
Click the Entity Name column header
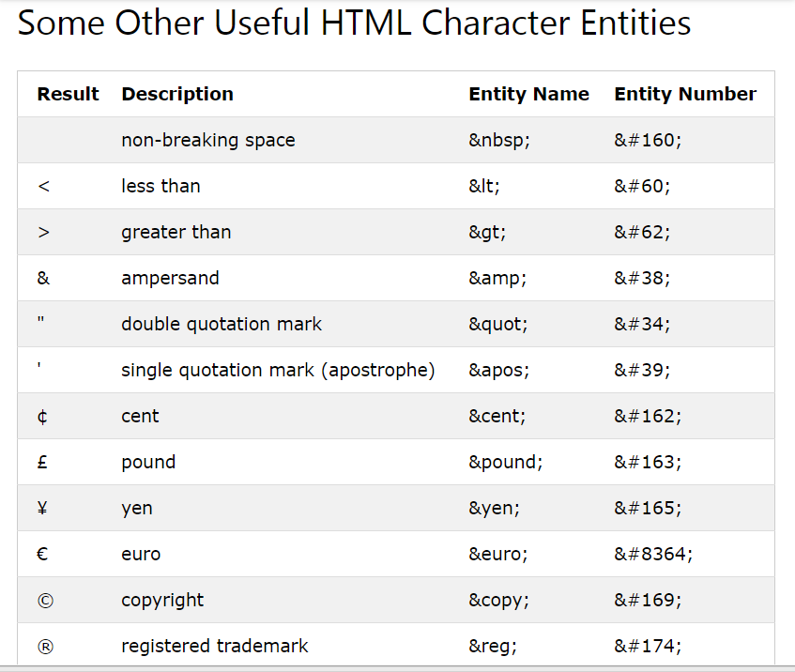[528, 94]
